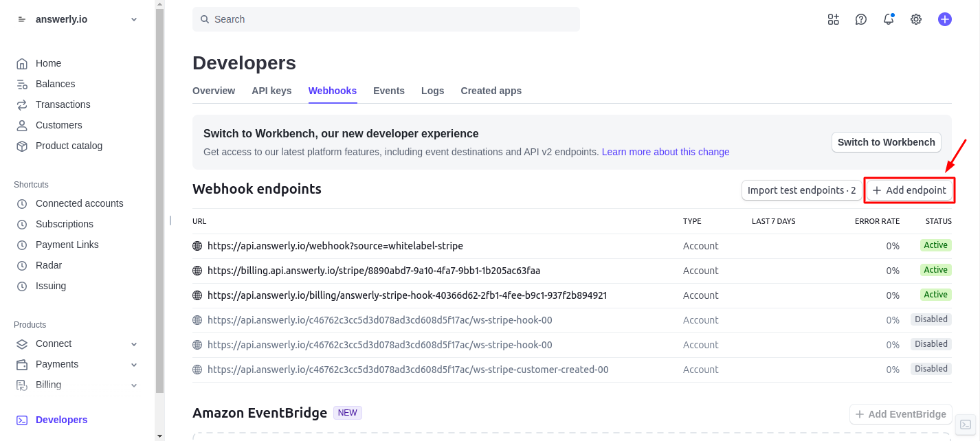This screenshot has height=441, width=980.
Task: Click the purple plus create button
Action: pos(945,19)
